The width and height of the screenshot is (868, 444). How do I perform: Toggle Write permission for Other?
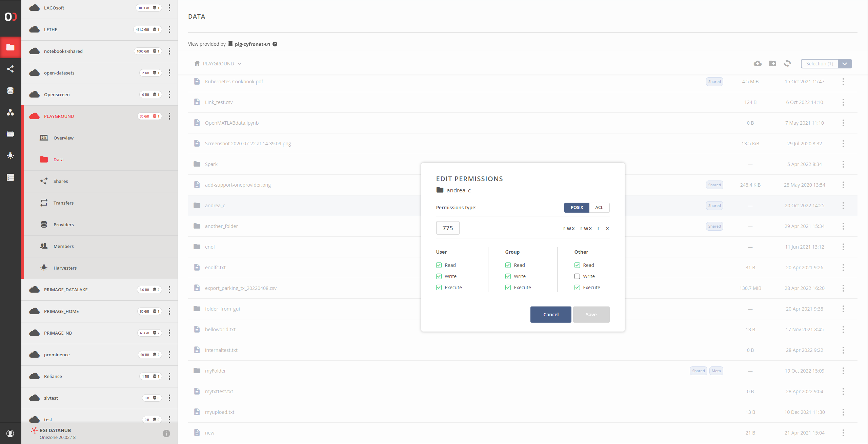577,276
